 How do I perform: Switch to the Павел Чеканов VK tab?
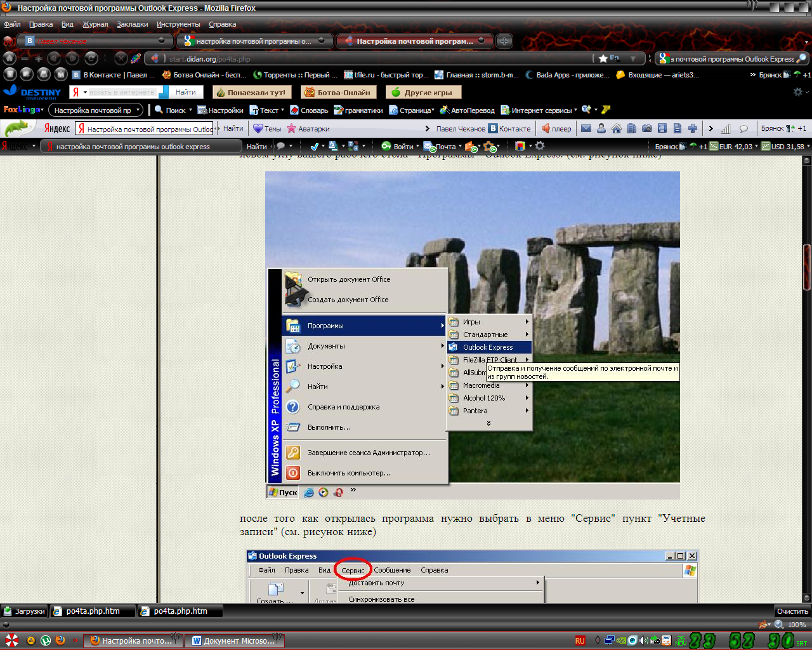point(95,41)
